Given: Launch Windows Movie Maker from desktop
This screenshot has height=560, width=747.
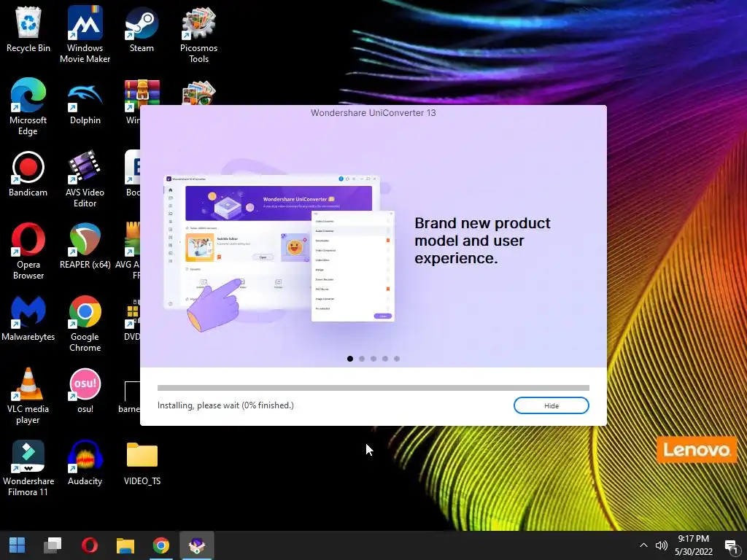Looking at the screenshot, I should pos(85,34).
